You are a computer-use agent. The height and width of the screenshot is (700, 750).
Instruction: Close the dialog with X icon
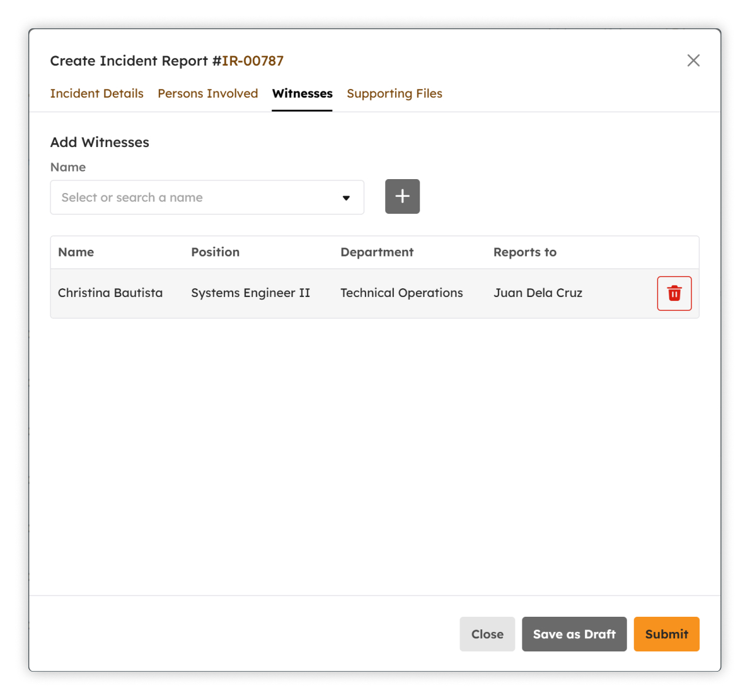pos(693,61)
